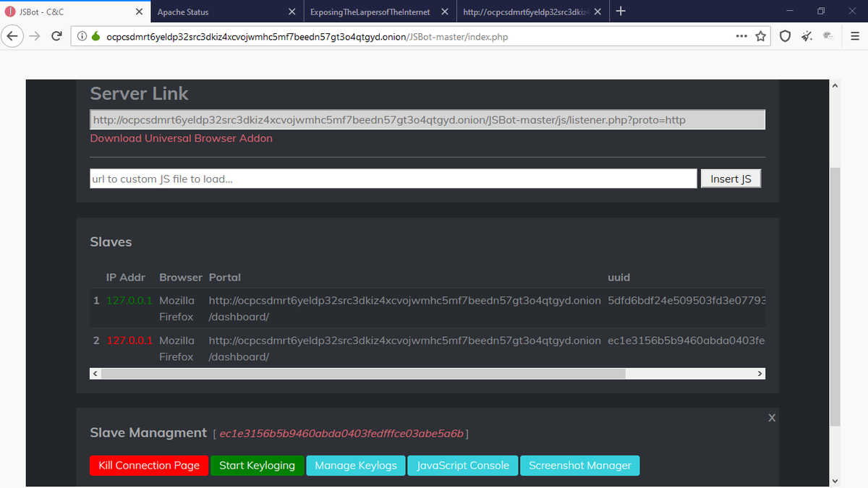Click the Start Keyloging button
This screenshot has width=868, height=488.
click(257, 466)
